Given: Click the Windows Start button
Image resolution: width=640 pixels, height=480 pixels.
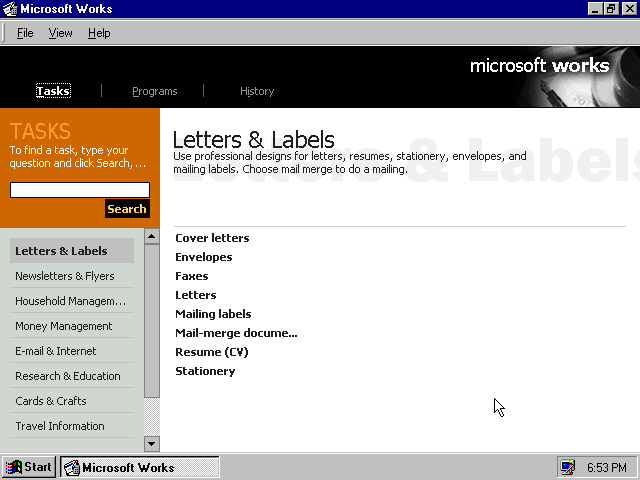Looking at the screenshot, I should point(29,467).
